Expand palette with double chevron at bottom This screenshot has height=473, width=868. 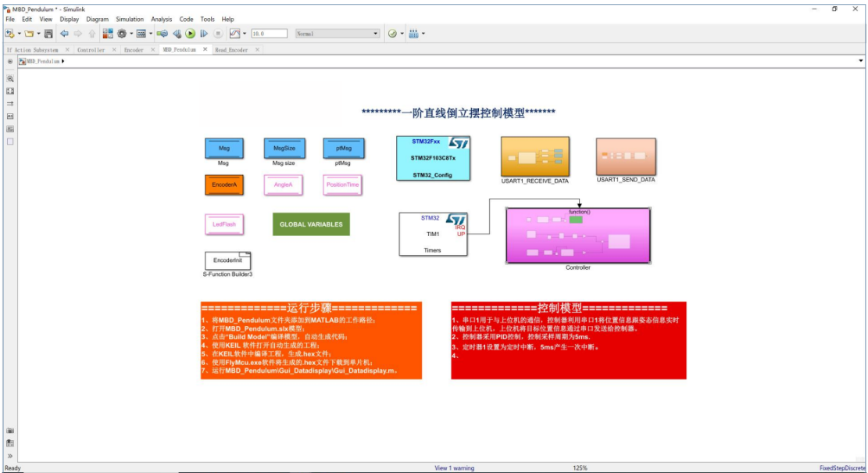click(10, 457)
